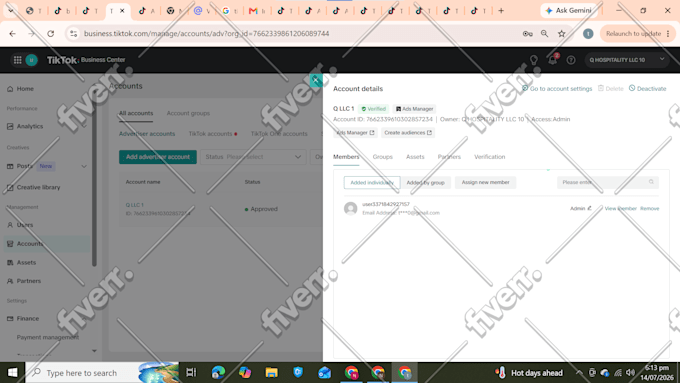Switch to the Members tab
Screen dimensions: 680x383
[x=346, y=157]
